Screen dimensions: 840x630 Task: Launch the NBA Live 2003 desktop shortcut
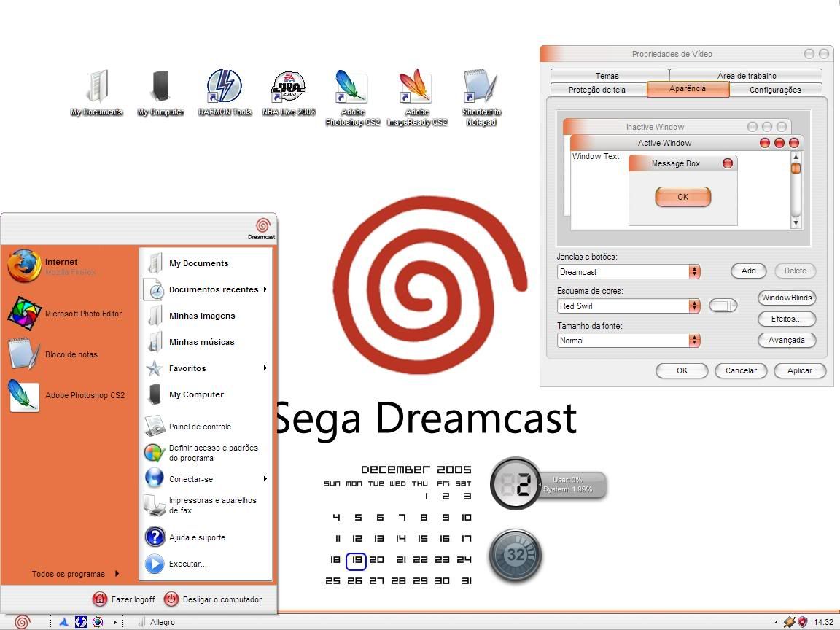point(289,93)
